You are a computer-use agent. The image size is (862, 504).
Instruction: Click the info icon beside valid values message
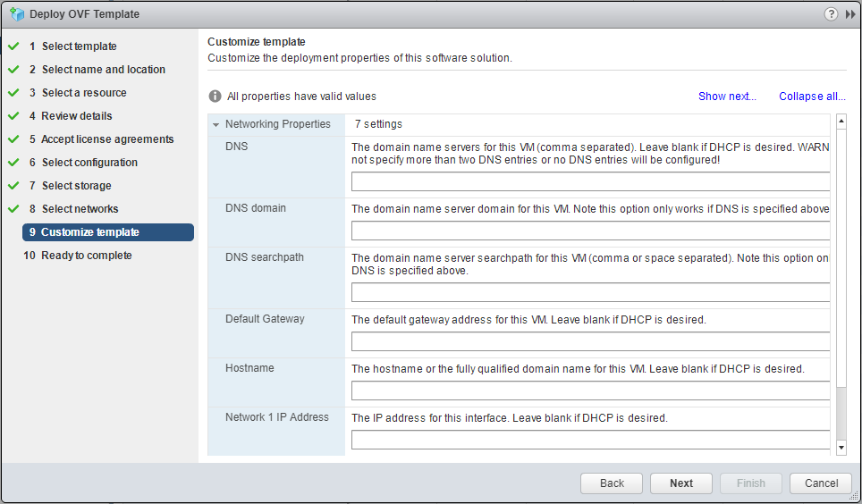[215, 97]
